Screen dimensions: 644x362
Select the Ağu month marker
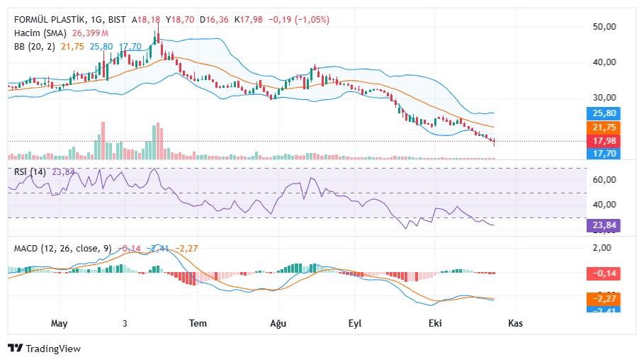coord(278,323)
